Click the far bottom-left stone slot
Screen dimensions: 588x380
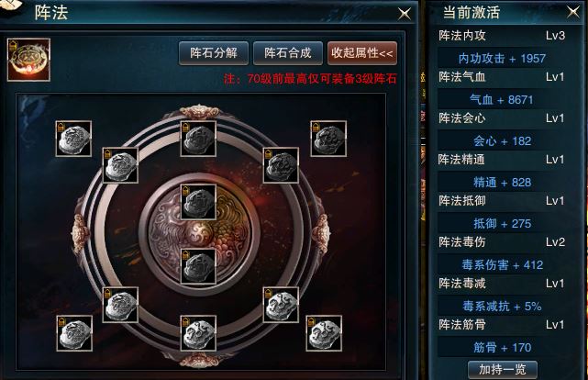(x=74, y=333)
